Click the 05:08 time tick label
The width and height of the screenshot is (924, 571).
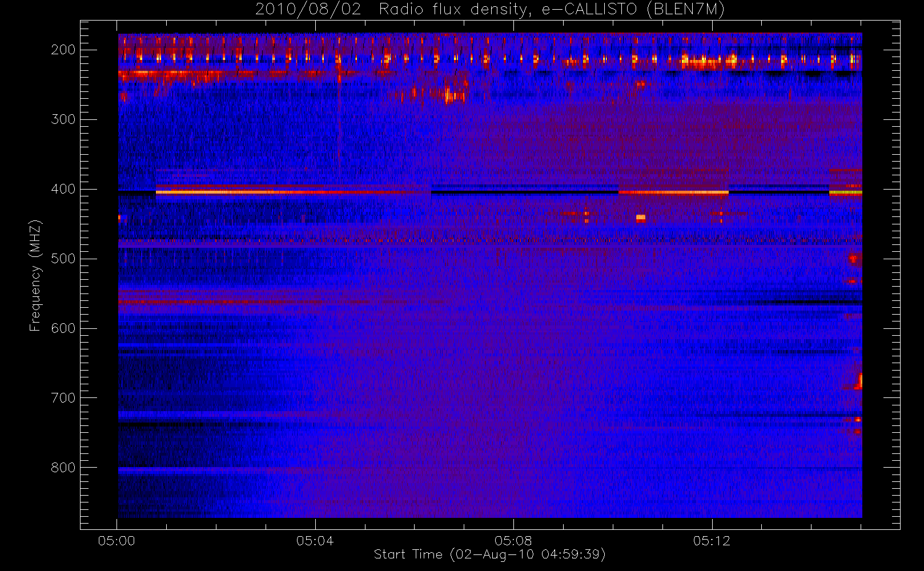tap(513, 541)
